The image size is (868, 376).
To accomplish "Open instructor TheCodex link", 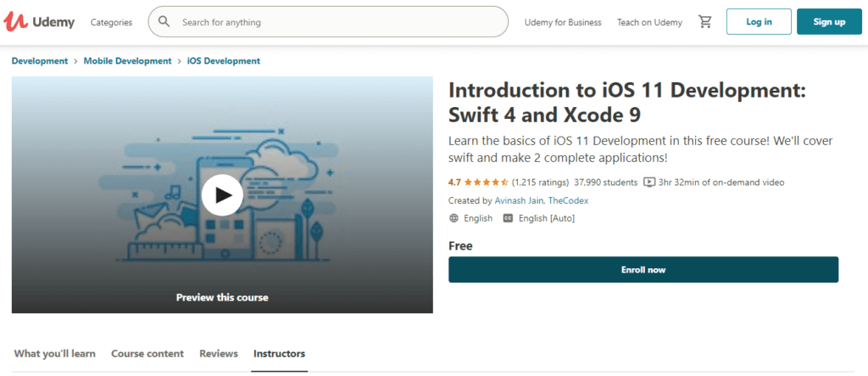I will point(568,200).
